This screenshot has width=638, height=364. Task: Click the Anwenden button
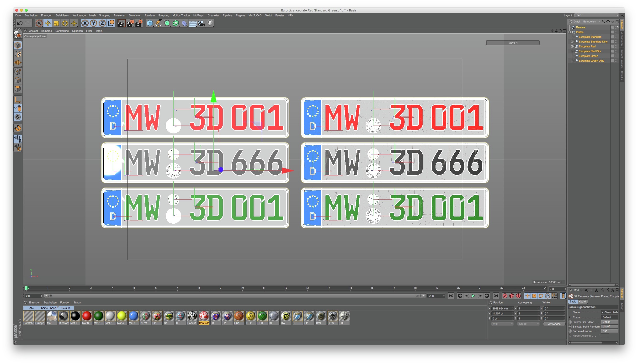tap(554, 324)
